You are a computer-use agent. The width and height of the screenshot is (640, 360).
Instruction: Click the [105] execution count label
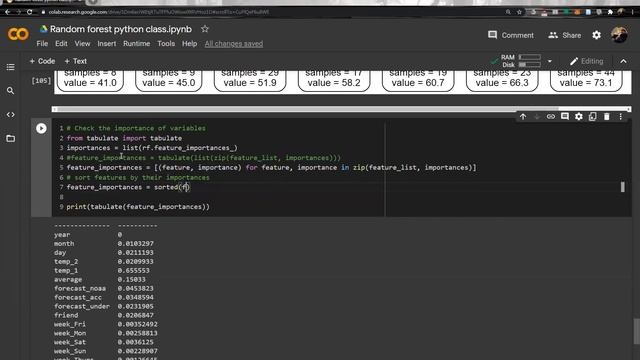point(41,81)
